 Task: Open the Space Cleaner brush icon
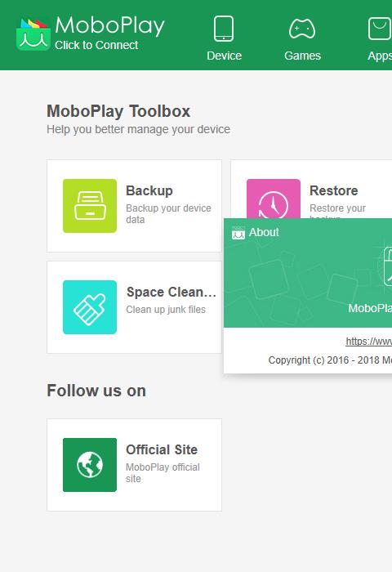point(90,307)
